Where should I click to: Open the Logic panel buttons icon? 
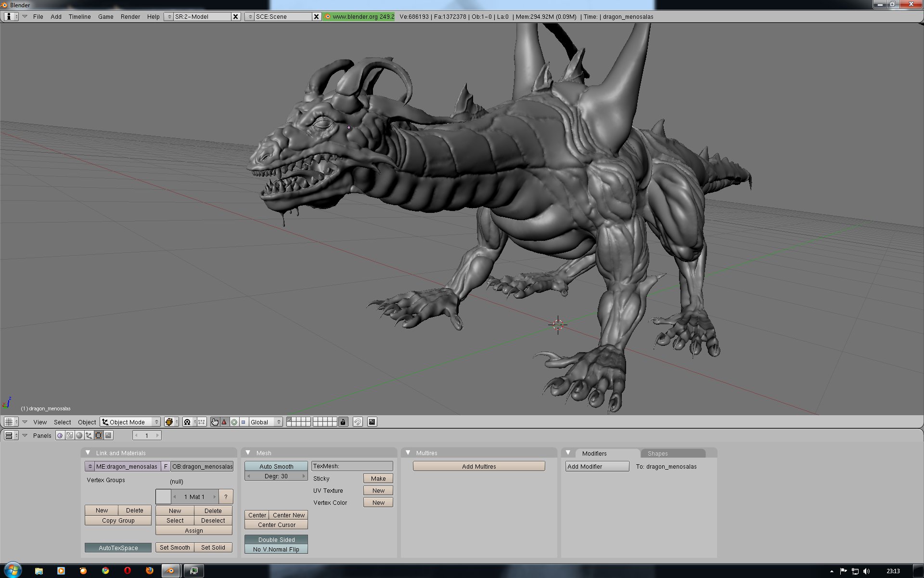coord(60,435)
